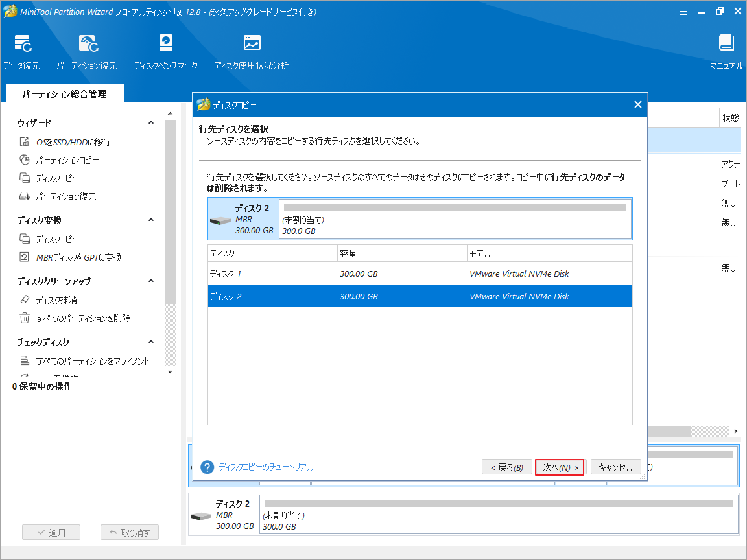
Task: Click the ディスク 2 drive icon in the dialog preview
Action: coord(220,221)
